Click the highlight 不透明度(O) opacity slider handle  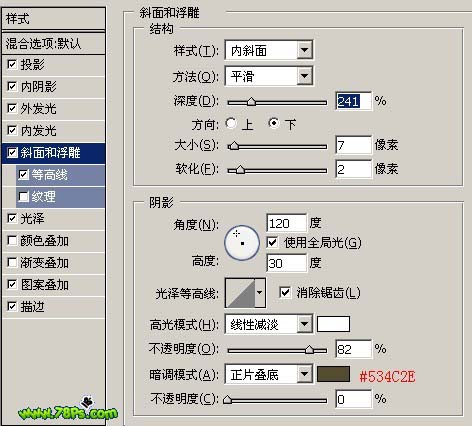coord(310,349)
